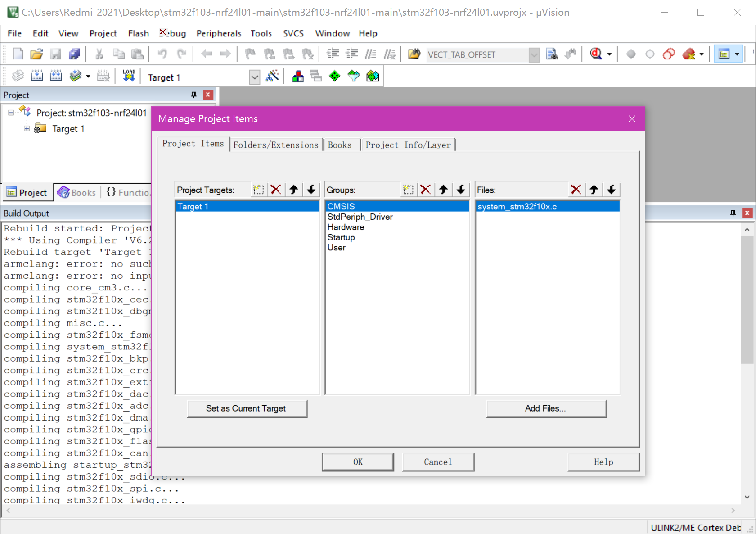
Task: Select the StdPeriph_Driver group
Action: coord(397,217)
